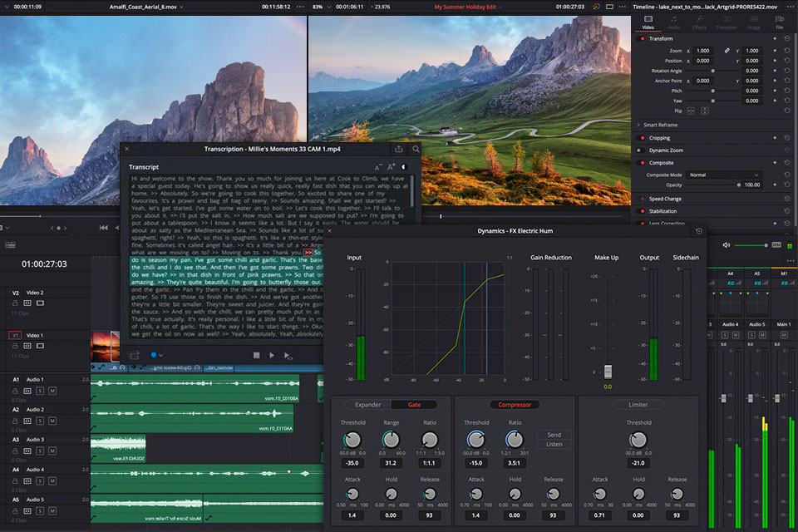Image resolution: width=798 pixels, height=532 pixels.
Task: Click the play-loop icon in the Transcription window
Action: [x=288, y=356]
